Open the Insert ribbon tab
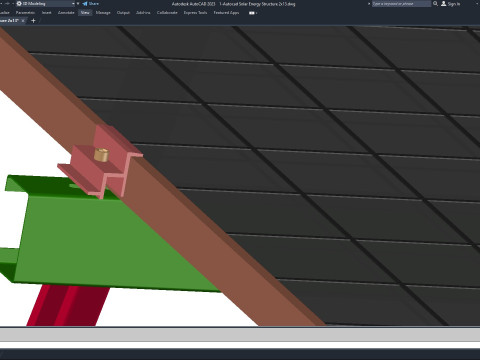Viewport: 480px width, 360px height. click(x=46, y=13)
